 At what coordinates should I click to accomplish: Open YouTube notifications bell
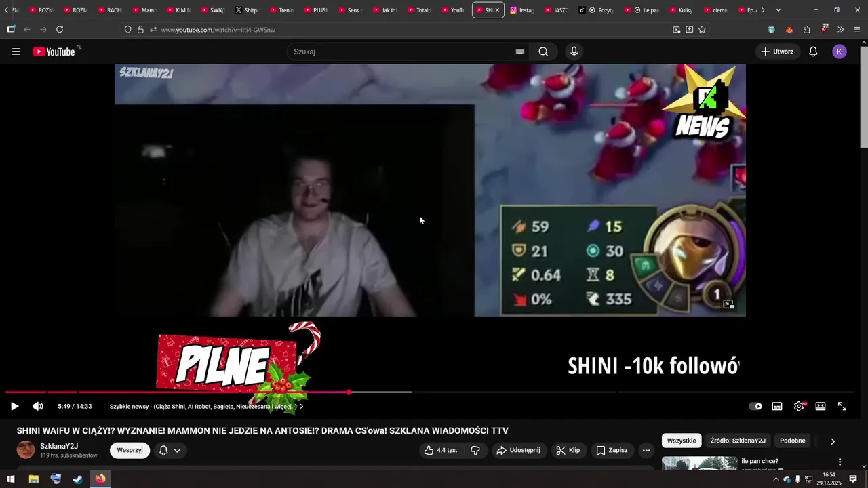813,52
